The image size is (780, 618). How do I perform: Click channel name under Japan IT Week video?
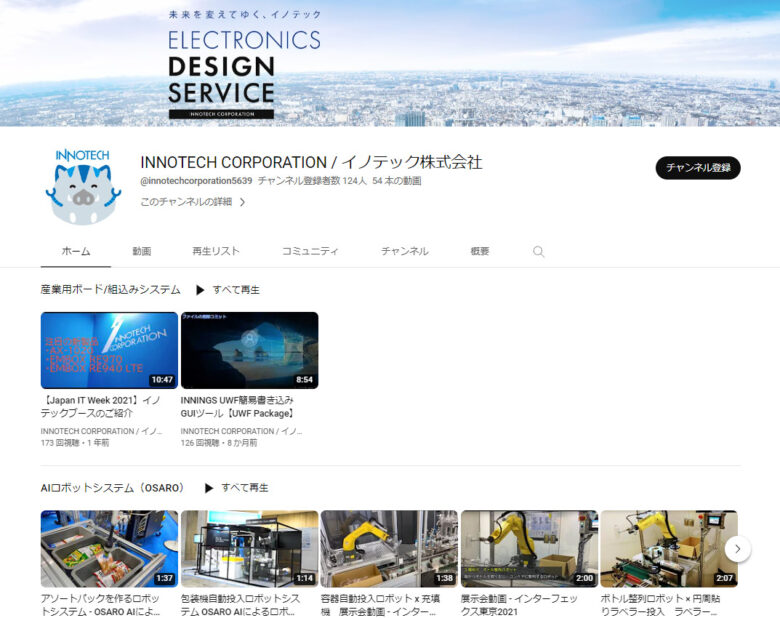pos(101,431)
